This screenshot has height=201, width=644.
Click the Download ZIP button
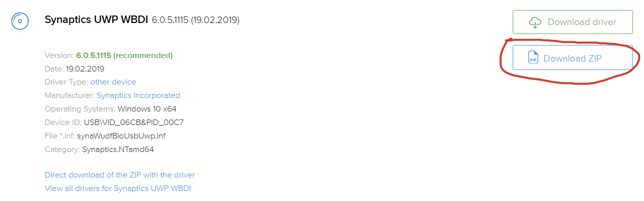pyautogui.click(x=572, y=58)
